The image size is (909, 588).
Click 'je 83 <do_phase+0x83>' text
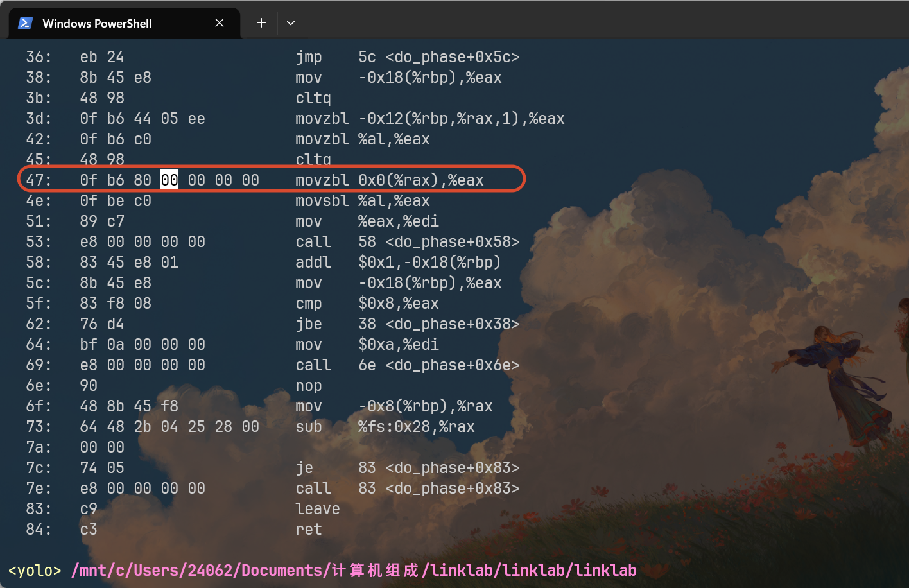pyautogui.click(x=408, y=468)
